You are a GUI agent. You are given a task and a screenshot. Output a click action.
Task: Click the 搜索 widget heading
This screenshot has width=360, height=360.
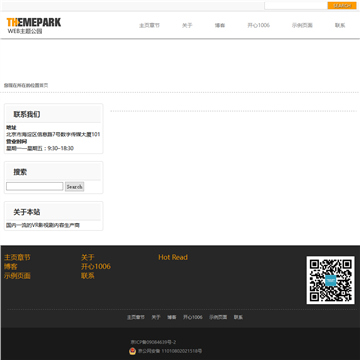(x=20, y=172)
